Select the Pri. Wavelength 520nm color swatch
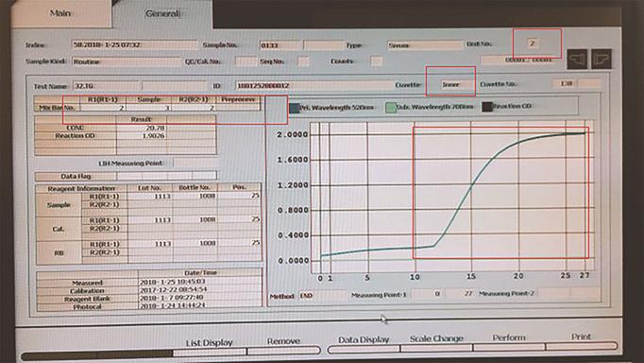This screenshot has width=644, height=363. (x=294, y=108)
